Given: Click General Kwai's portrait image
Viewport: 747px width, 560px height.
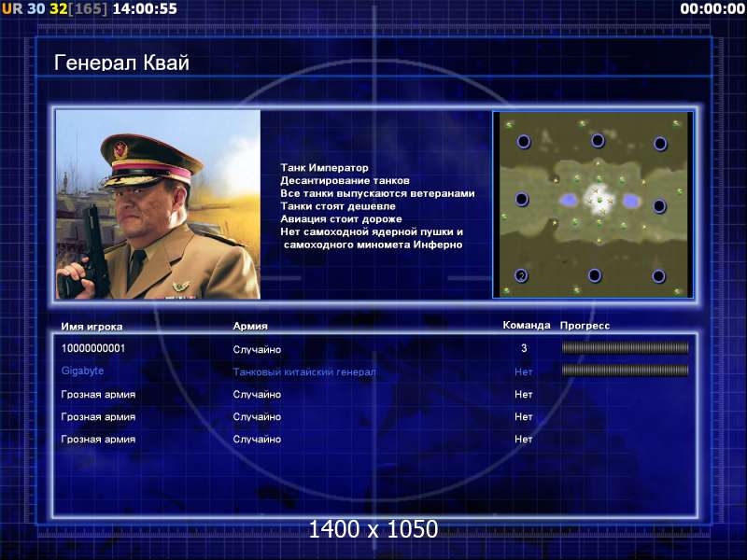Looking at the screenshot, I should pyautogui.click(x=158, y=204).
